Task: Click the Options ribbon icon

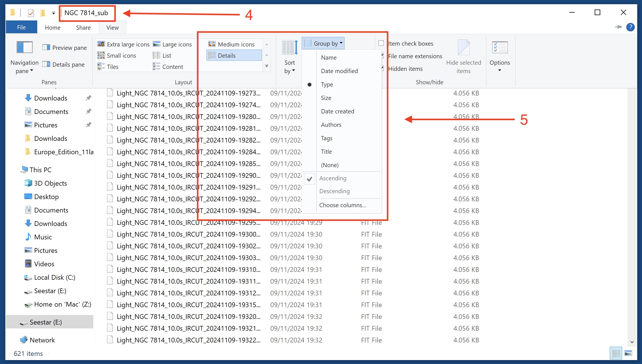Action: 499,48
